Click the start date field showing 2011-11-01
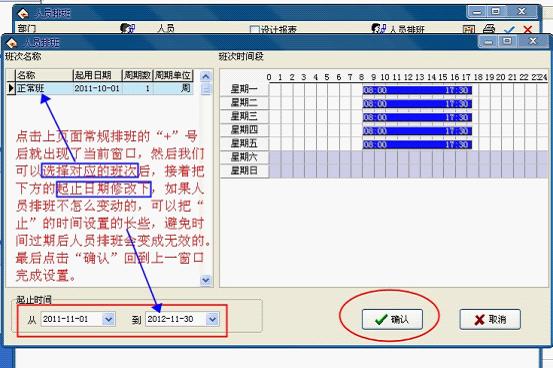Viewport: 553px width, 368px height. [72, 319]
